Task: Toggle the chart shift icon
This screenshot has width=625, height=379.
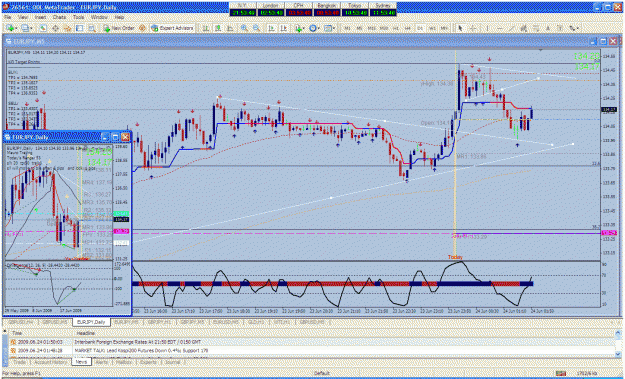Action: [283, 28]
